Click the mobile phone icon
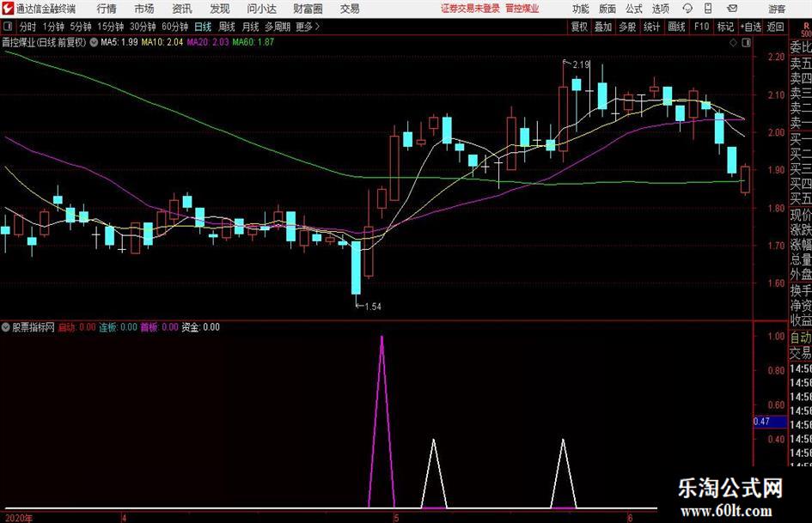812x523 pixels. [708, 9]
